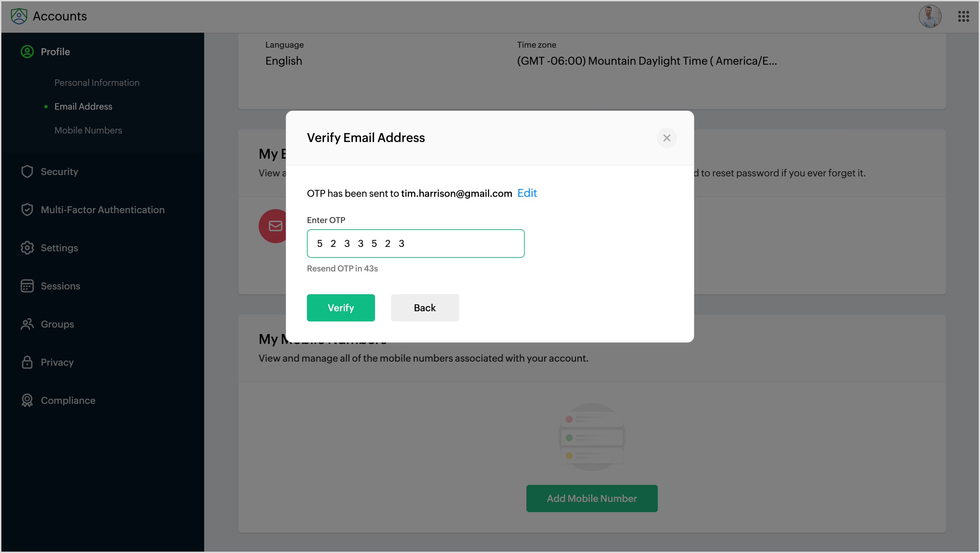Click the Profile person icon in sidebar
980x553 pixels.
click(x=27, y=52)
